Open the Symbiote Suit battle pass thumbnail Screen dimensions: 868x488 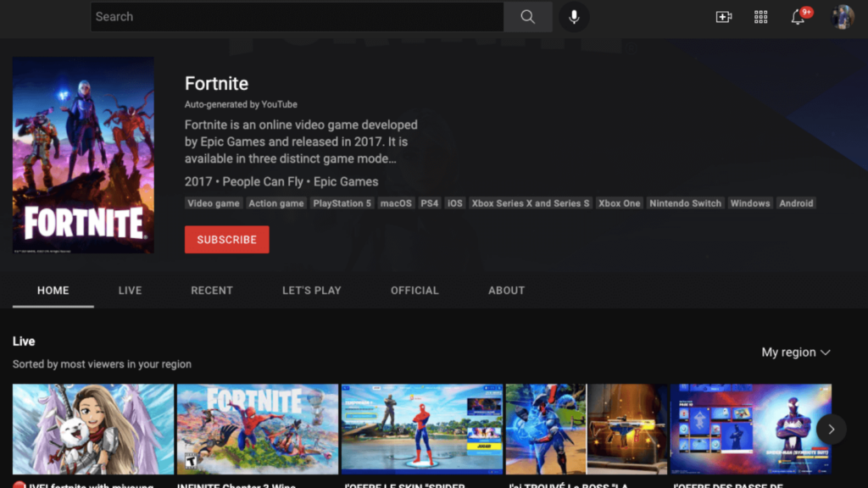(x=751, y=429)
